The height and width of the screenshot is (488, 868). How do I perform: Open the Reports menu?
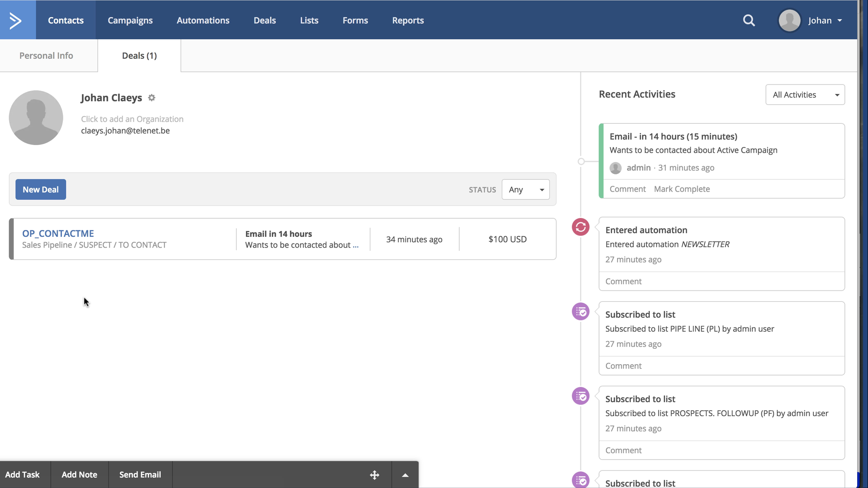pos(408,20)
